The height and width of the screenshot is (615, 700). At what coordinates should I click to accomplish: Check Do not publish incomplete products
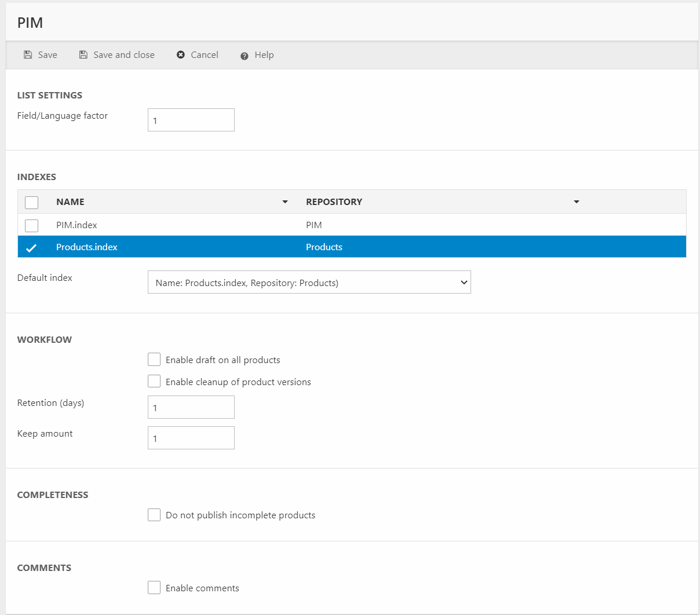coord(154,515)
